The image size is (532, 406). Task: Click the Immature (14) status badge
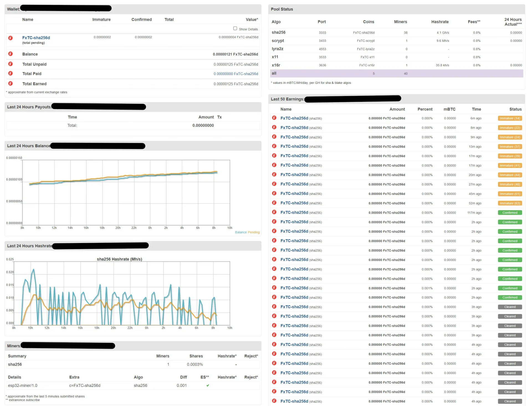tap(510, 118)
